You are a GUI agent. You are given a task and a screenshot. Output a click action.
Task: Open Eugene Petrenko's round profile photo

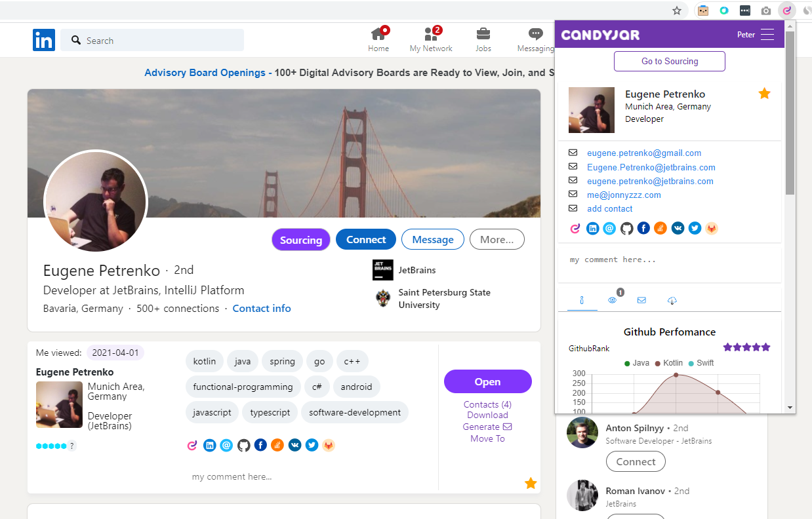96,202
